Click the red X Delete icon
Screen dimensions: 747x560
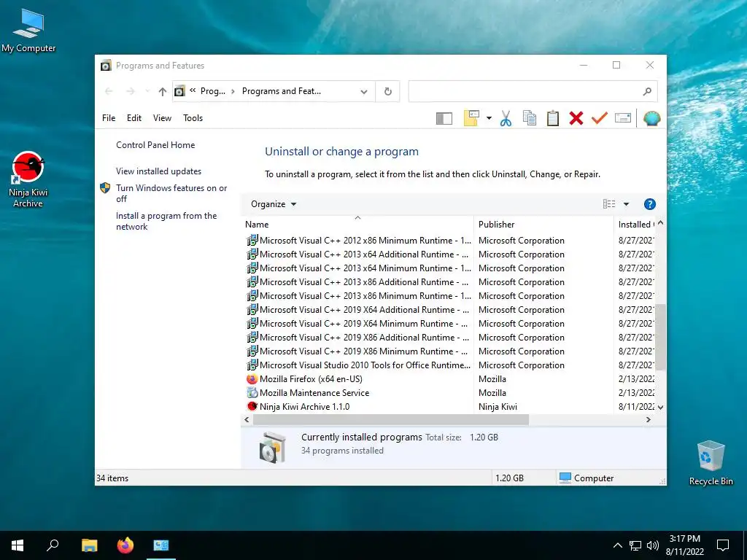(x=576, y=118)
